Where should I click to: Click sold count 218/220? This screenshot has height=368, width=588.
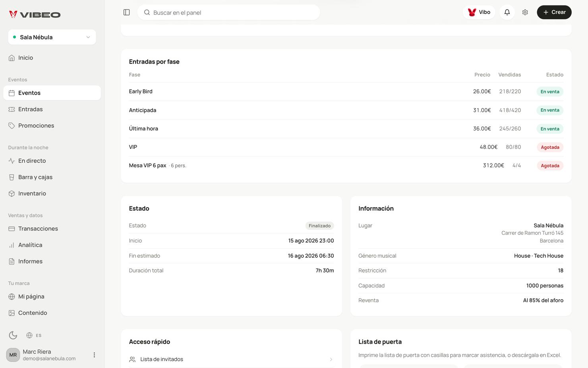coord(510,92)
